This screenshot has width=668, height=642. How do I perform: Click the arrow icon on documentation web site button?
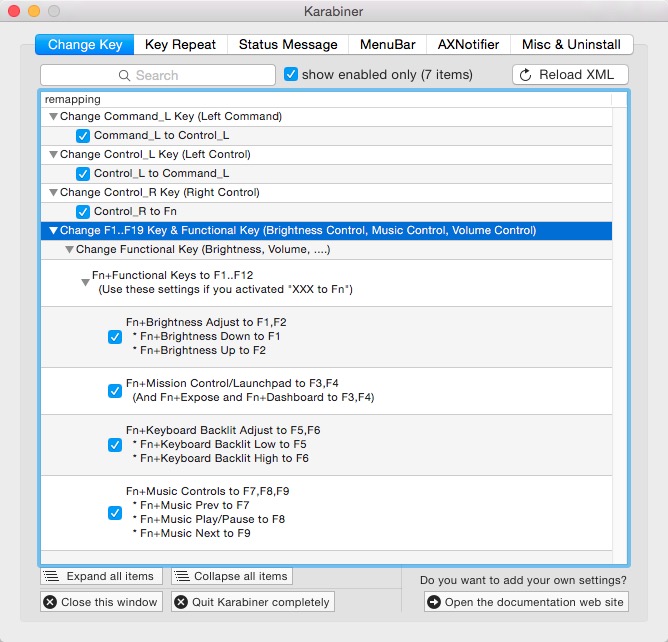pos(434,602)
